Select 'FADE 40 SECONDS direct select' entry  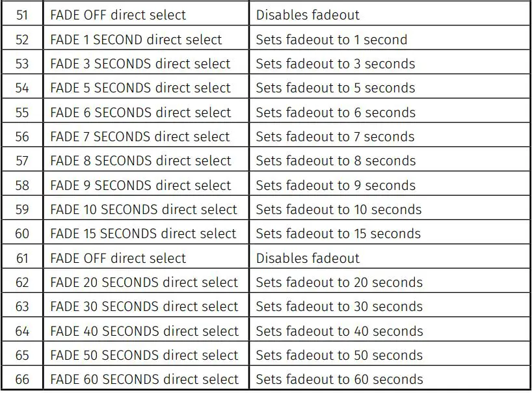tap(144, 331)
